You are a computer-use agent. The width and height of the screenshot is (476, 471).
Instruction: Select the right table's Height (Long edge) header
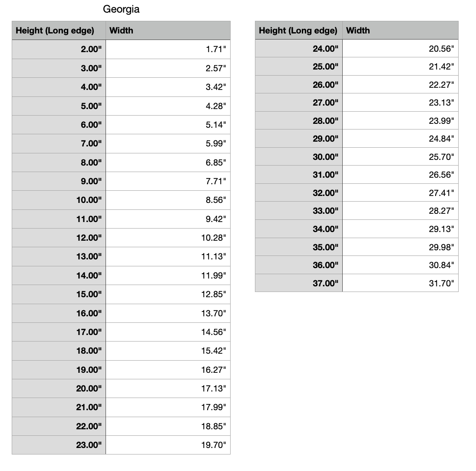coord(298,30)
